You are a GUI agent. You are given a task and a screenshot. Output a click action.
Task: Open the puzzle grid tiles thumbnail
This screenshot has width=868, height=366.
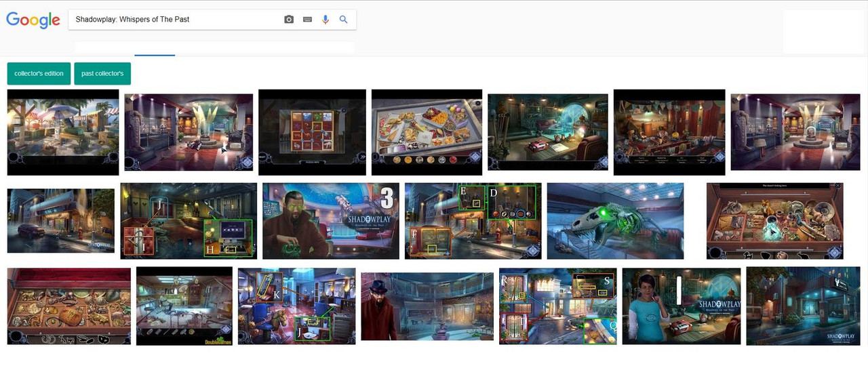click(313, 132)
